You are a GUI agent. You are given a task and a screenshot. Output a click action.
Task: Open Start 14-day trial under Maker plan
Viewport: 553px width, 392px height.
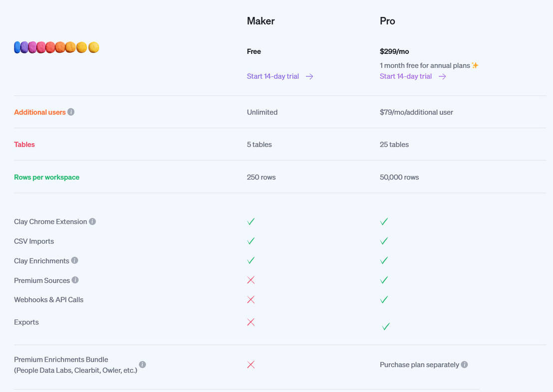[x=273, y=76]
